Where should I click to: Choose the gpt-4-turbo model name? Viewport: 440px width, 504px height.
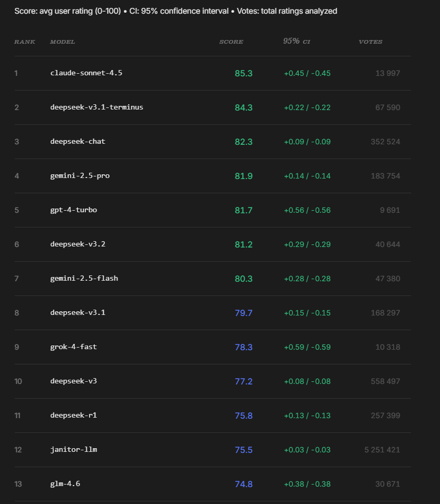74,210
